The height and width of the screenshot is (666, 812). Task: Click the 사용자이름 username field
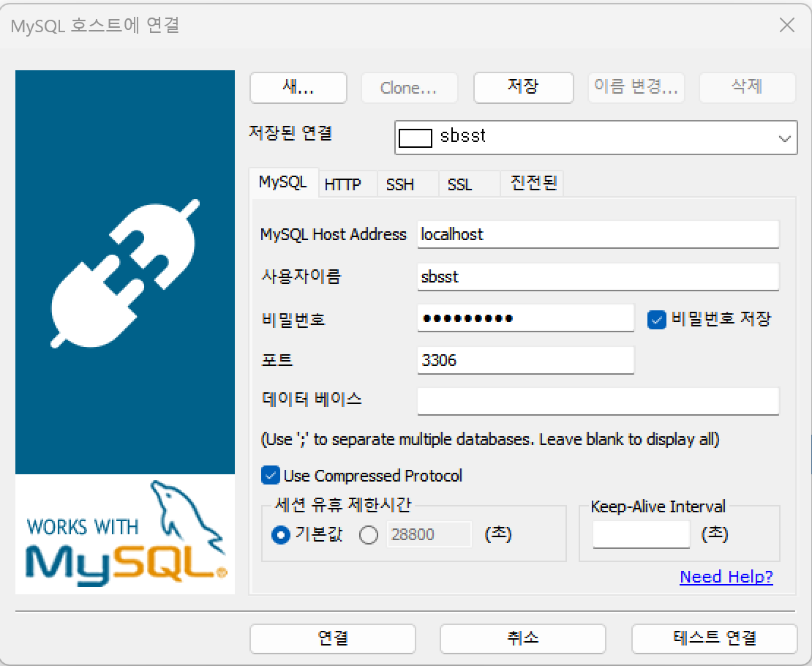598,277
